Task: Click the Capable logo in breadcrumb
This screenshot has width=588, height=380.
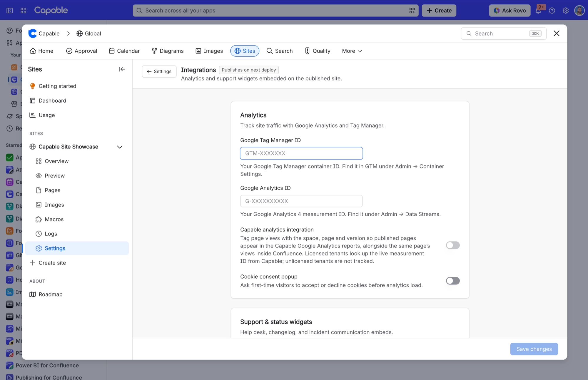Action: (x=44, y=34)
